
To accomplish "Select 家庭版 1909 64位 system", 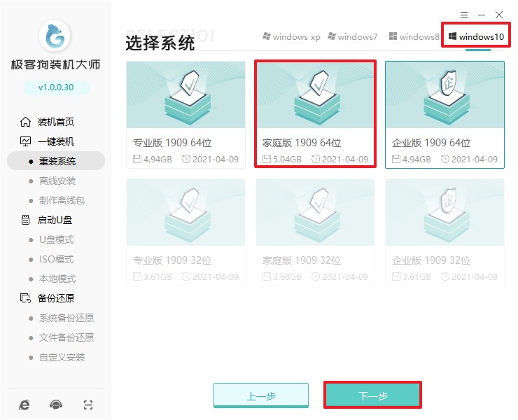I will [315, 114].
